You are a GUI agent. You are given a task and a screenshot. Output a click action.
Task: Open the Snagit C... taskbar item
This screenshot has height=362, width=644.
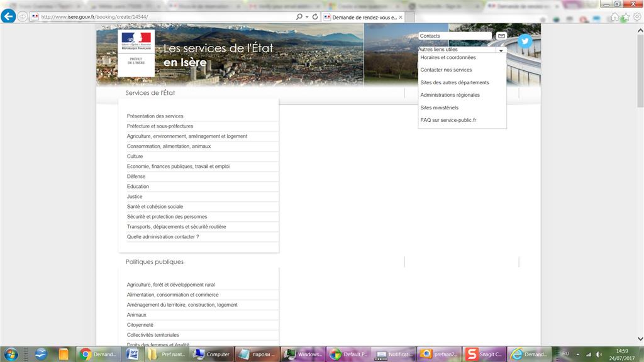click(484, 354)
